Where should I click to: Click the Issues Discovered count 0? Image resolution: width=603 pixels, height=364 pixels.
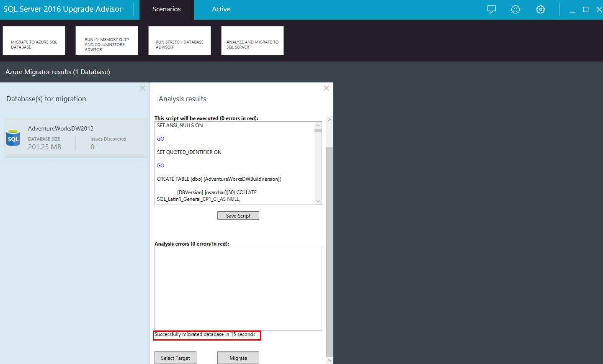tap(93, 147)
